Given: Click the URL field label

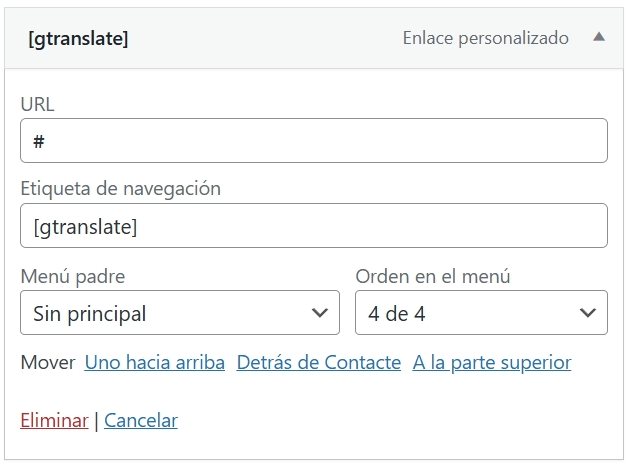Looking at the screenshot, I should coord(37,103).
